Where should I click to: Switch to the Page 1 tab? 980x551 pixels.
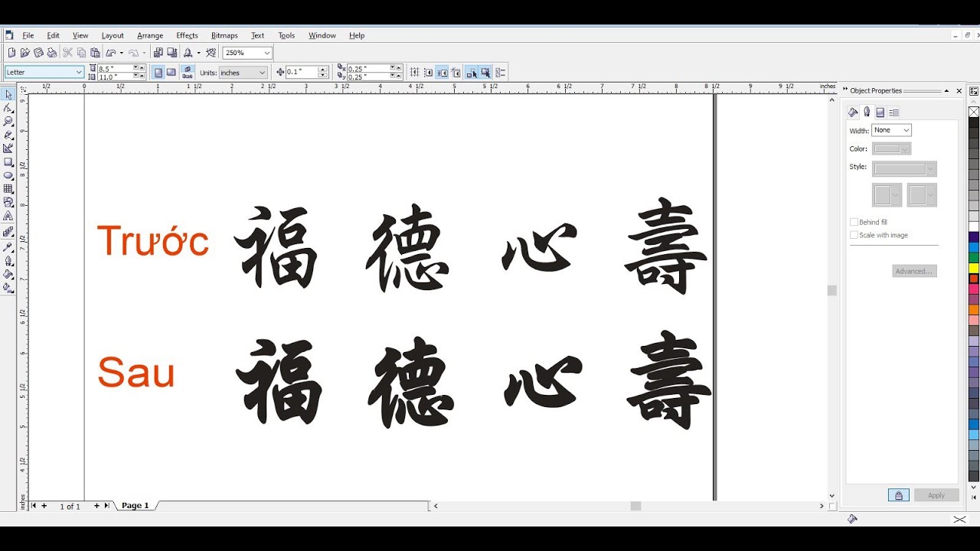(136, 506)
